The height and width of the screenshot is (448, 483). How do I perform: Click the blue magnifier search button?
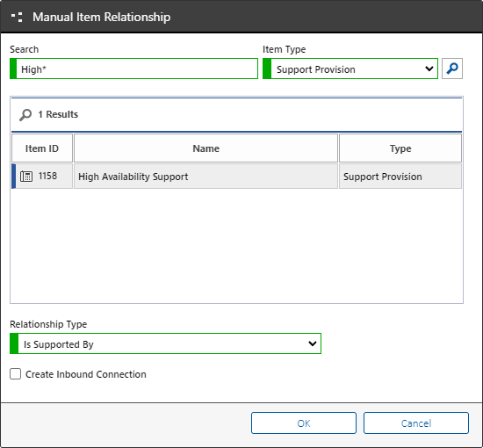point(452,69)
